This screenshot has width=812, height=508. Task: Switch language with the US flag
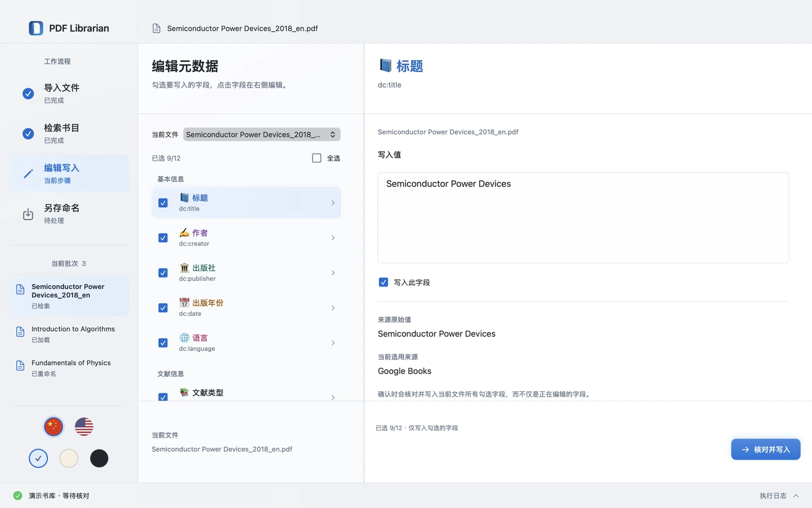point(84,427)
